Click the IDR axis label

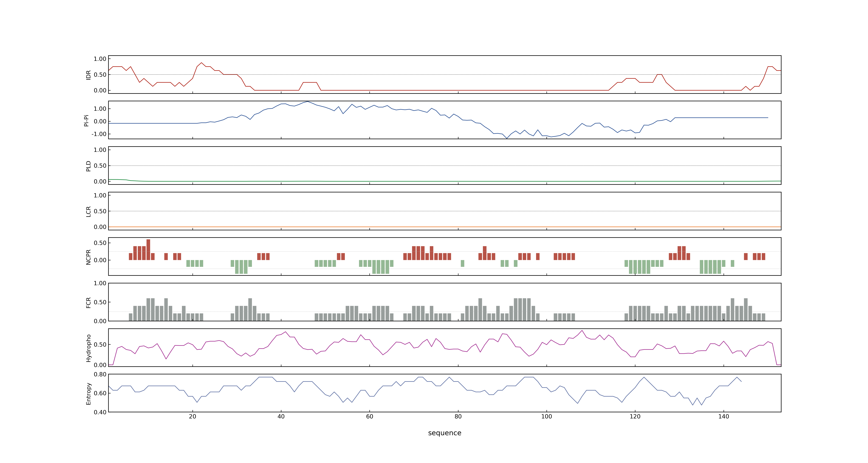pyautogui.click(x=88, y=75)
